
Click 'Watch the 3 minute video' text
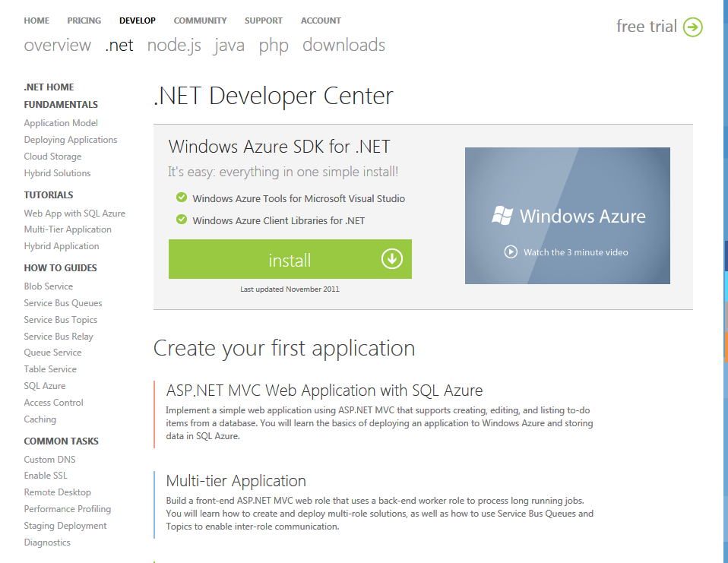pos(576,252)
